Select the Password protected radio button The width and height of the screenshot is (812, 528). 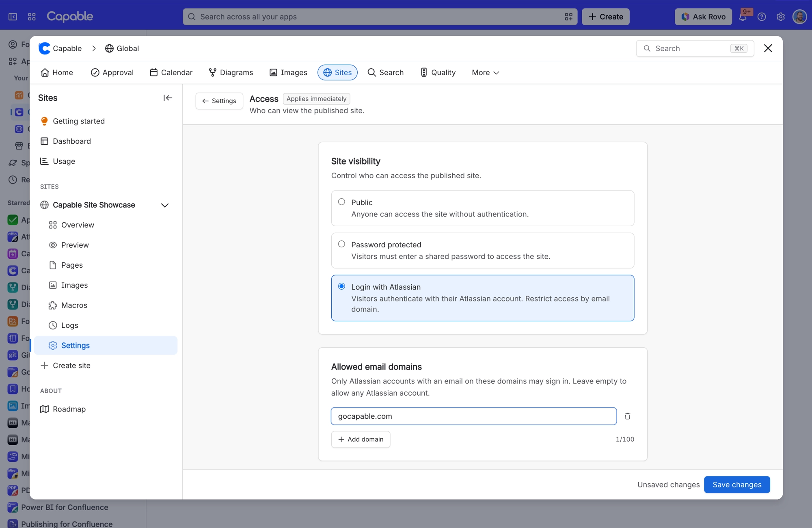341,244
